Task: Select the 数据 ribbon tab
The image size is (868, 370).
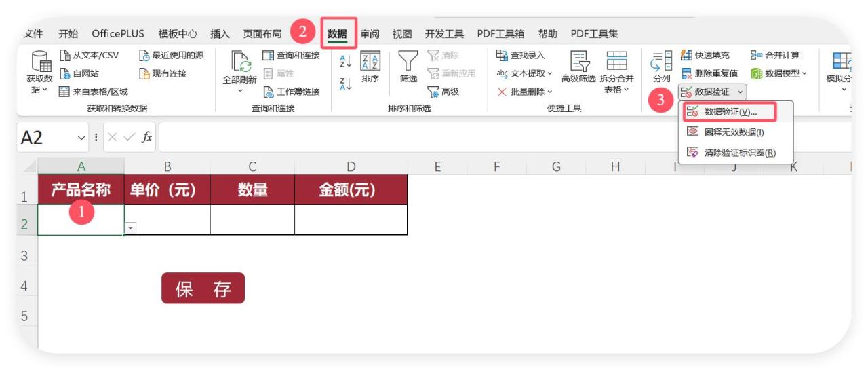Action: [x=337, y=33]
